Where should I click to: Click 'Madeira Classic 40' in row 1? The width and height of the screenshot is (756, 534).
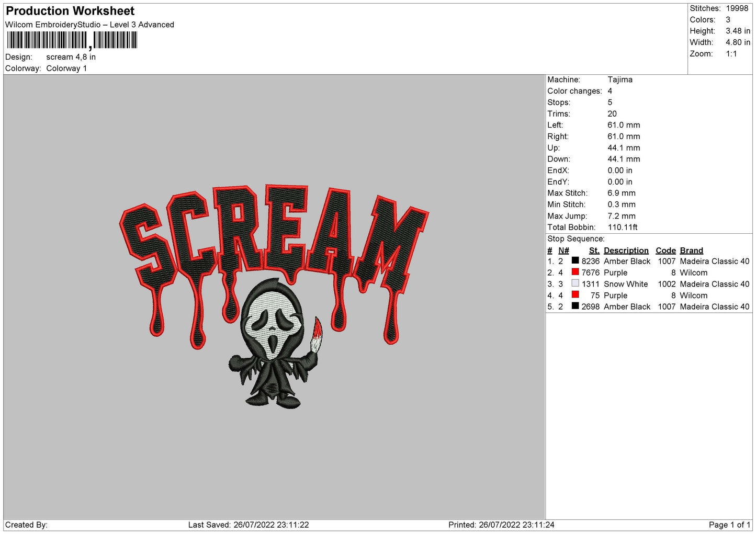coord(715,262)
